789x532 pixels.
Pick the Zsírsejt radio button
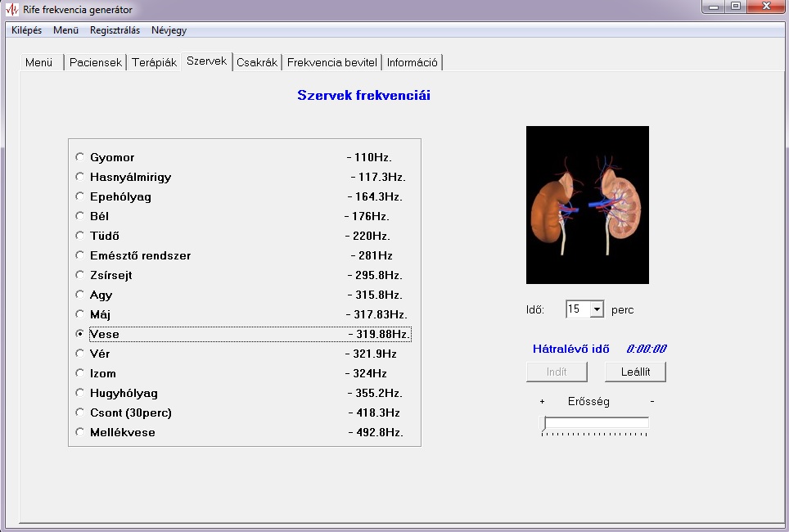pos(79,275)
